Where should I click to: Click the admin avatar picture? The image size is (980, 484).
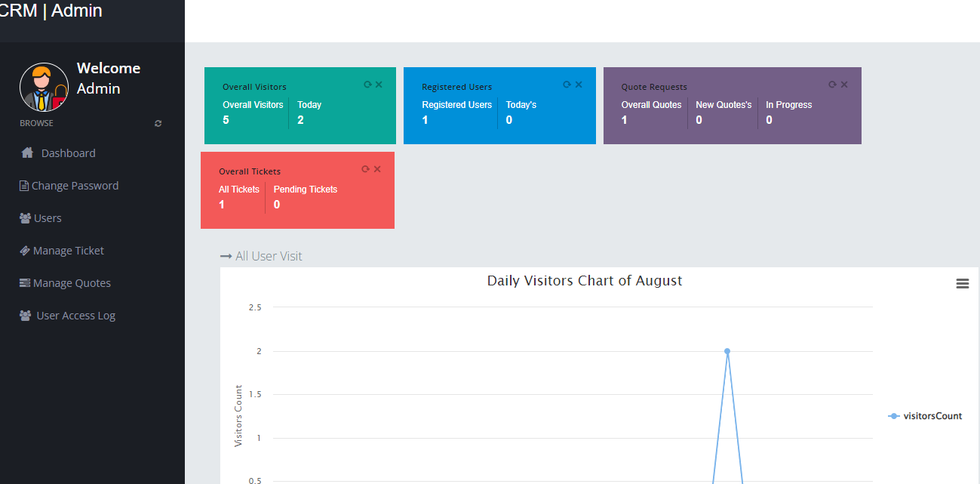click(44, 87)
